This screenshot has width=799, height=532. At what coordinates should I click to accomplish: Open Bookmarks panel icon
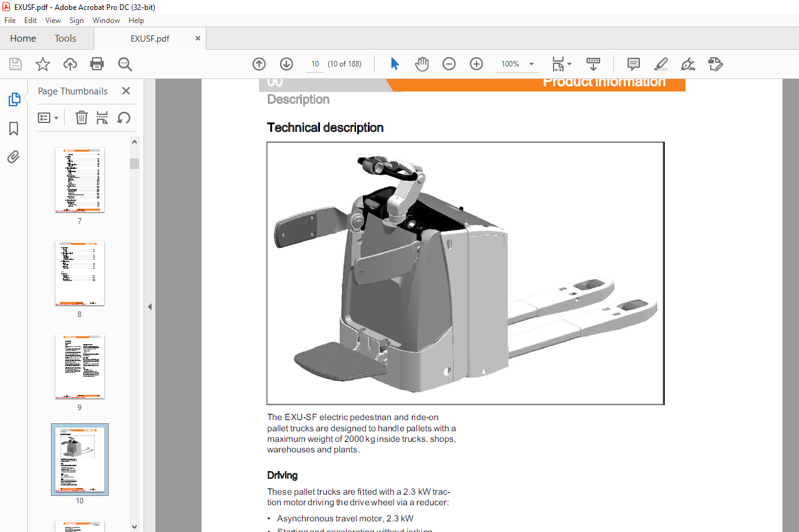point(14,129)
